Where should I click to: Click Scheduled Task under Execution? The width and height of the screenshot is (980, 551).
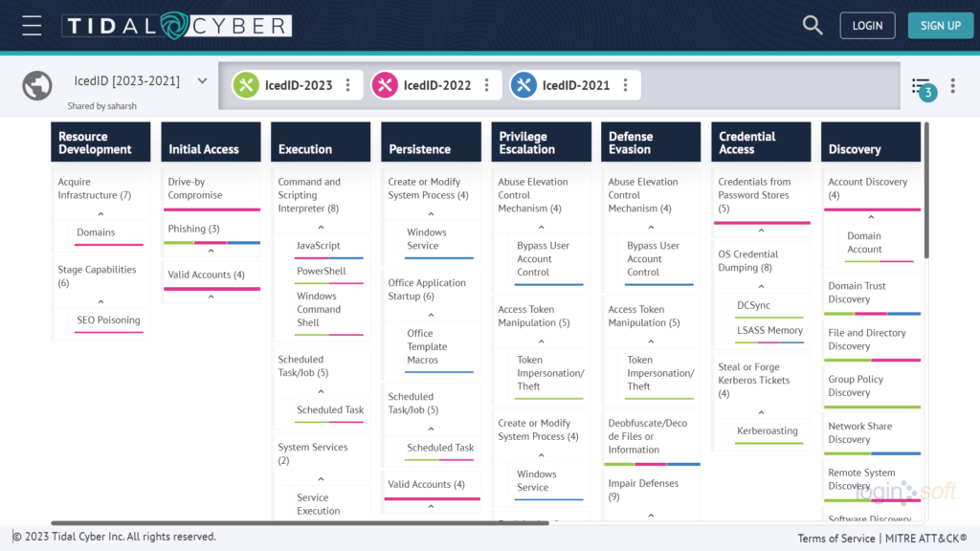(330, 409)
